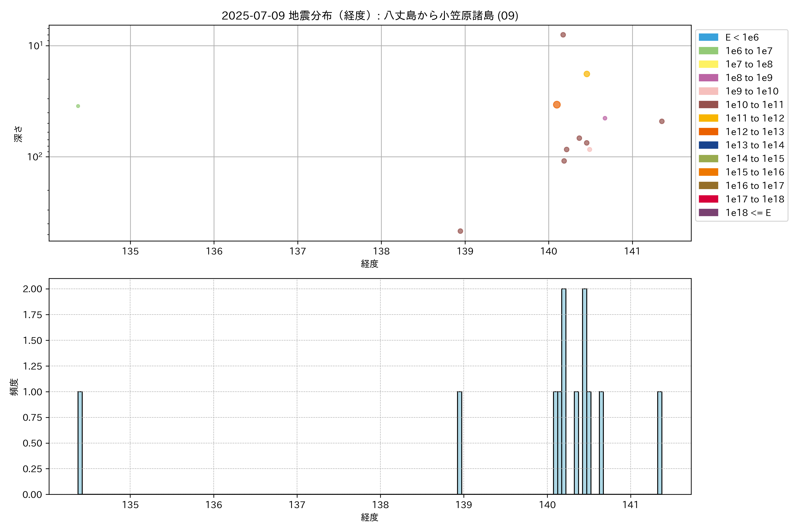The image size is (798, 532).
Task: Click the light pink scatter point near 140.5
Action: click(589, 150)
